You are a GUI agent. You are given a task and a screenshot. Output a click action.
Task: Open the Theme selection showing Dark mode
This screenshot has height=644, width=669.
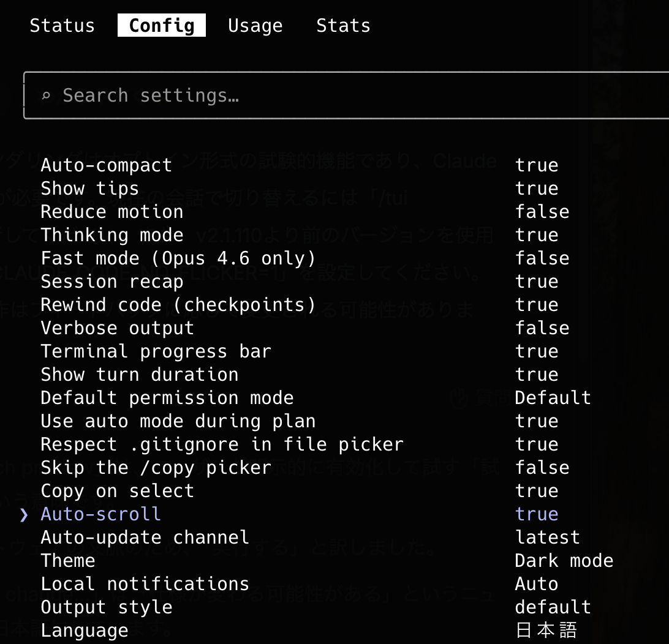pyautogui.click(x=564, y=561)
